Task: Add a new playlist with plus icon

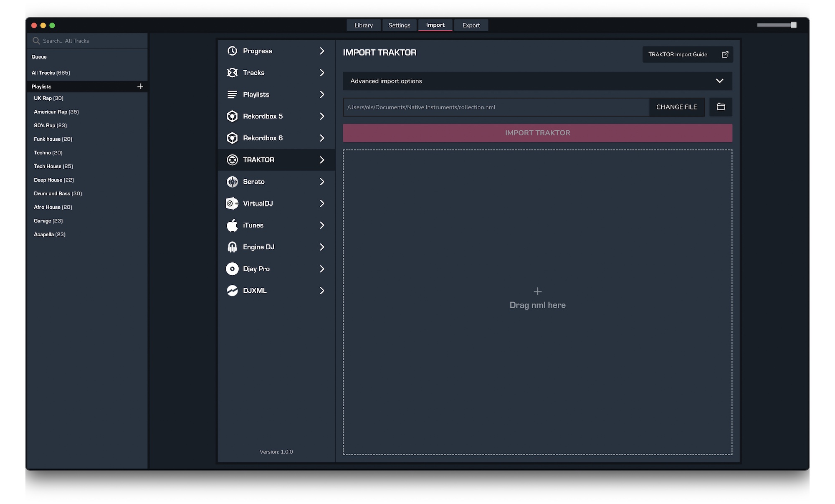Action: coord(140,86)
